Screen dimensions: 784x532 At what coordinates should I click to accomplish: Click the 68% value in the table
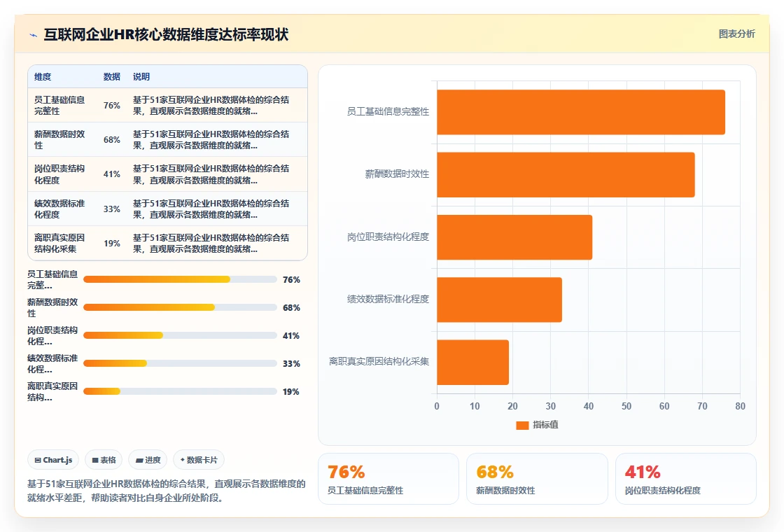coord(111,140)
